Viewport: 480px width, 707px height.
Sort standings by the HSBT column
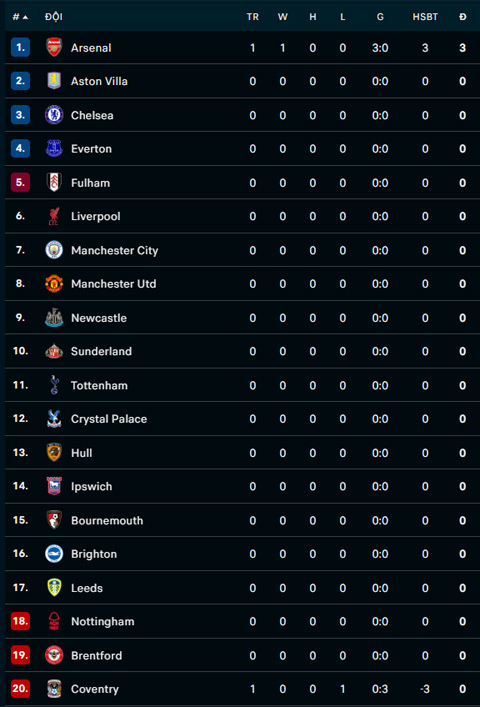coord(425,17)
